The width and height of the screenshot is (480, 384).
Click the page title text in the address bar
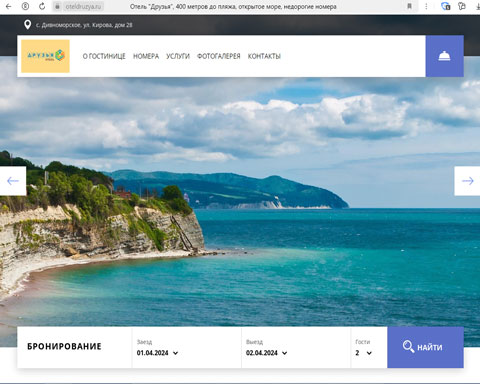click(233, 6)
